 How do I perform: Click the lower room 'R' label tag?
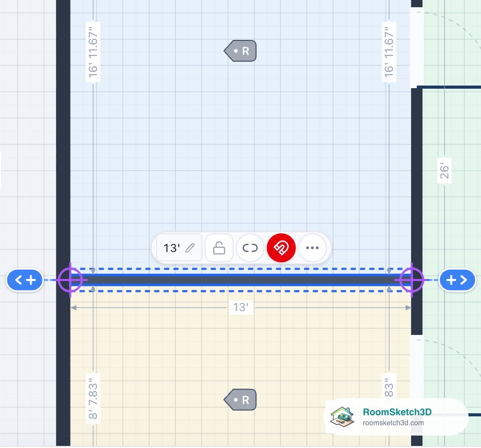240,400
